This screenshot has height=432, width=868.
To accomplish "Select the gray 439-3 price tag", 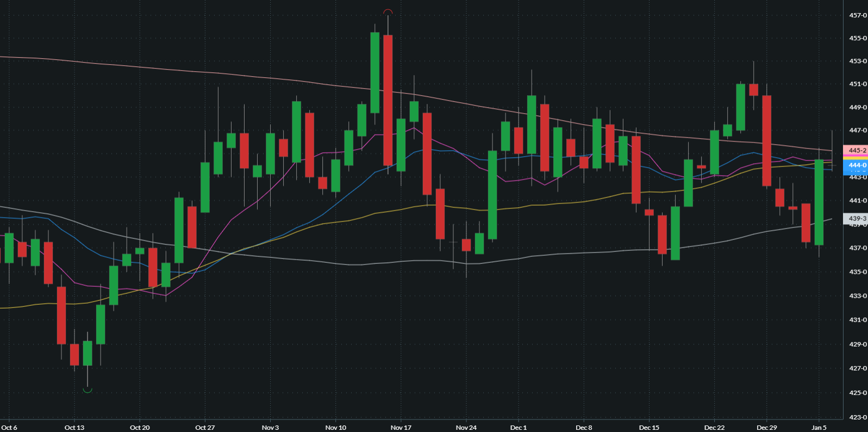I will (x=855, y=218).
